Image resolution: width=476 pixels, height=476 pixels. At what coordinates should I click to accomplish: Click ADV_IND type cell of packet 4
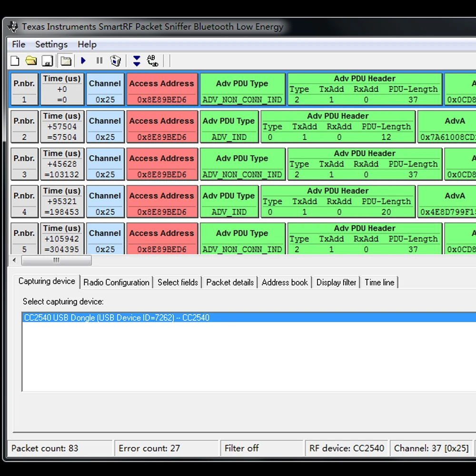click(x=229, y=201)
